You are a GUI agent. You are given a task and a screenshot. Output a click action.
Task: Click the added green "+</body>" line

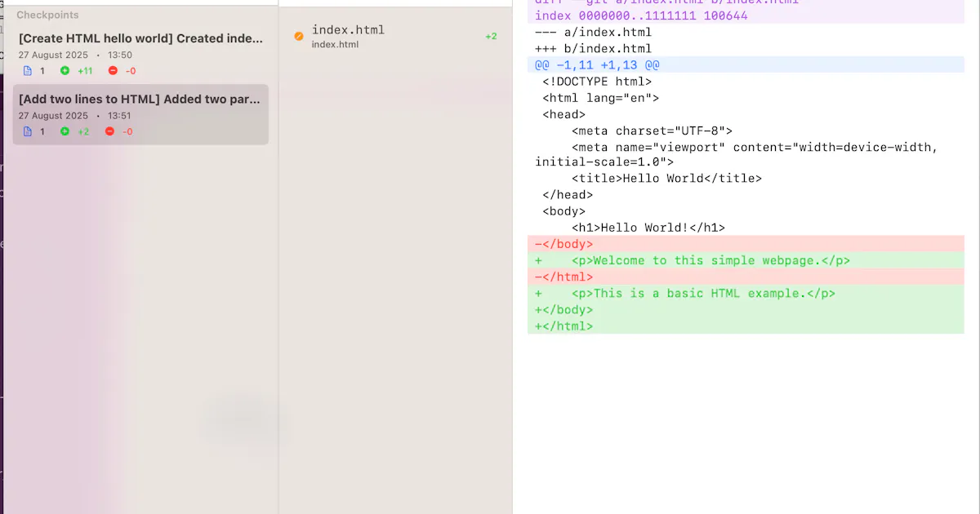click(746, 309)
